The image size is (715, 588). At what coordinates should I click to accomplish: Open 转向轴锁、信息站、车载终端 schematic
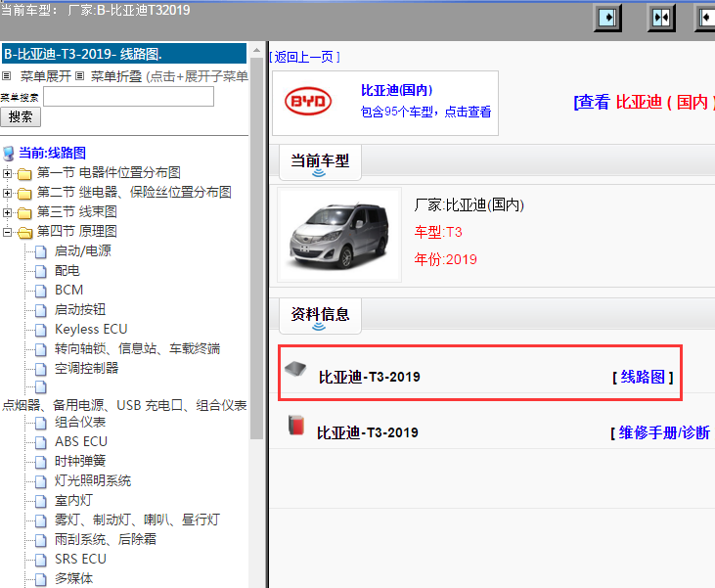[137, 349]
